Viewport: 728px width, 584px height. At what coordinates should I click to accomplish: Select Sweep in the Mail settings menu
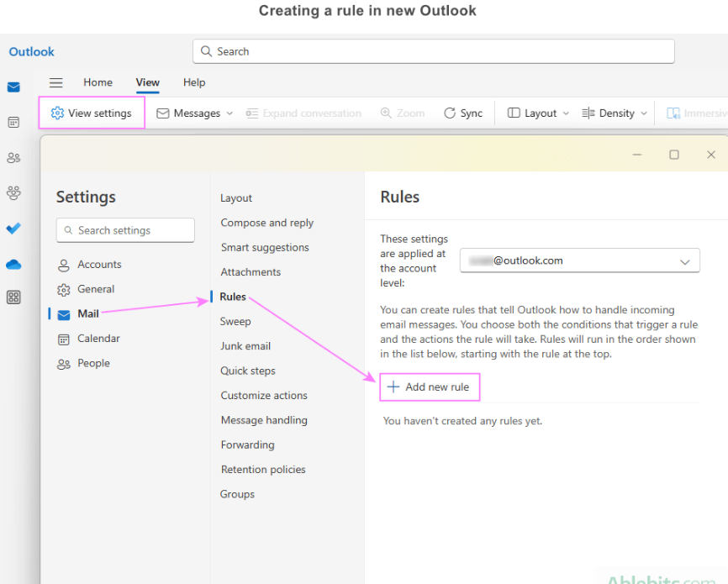(235, 321)
